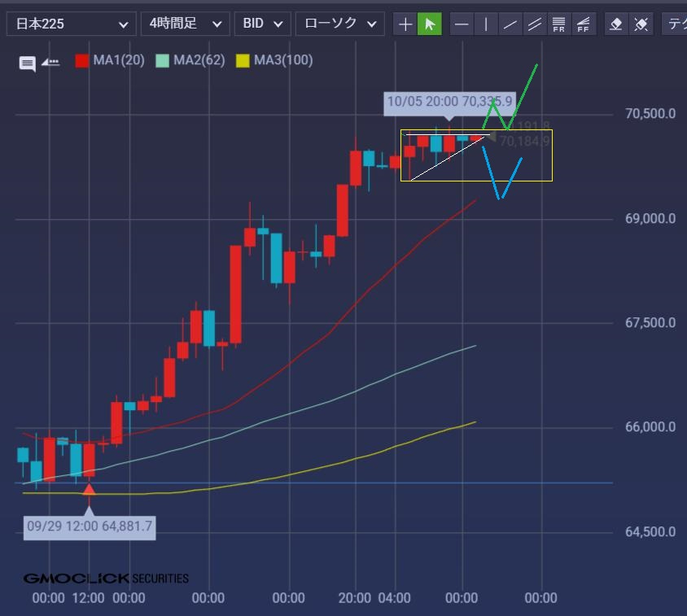Screen dimensions: 687x616
Task: Select the green arrow pointer tool
Action: 430,24
